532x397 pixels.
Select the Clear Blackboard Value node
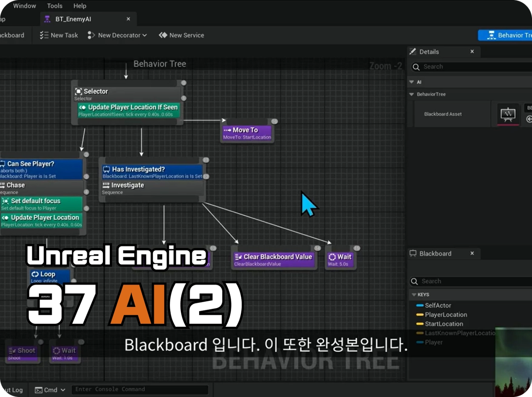[x=274, y=260]
